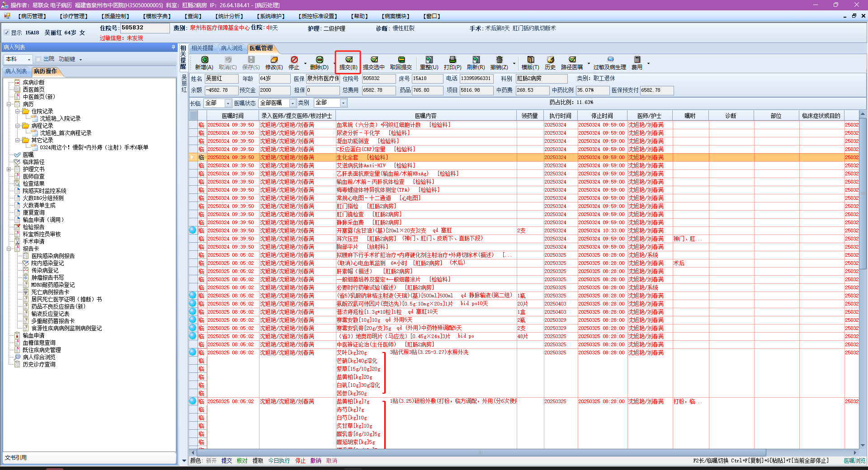868x470 pixels.
Task: Open the 费用 calculator icon
Action: click(x=637, y=60)
